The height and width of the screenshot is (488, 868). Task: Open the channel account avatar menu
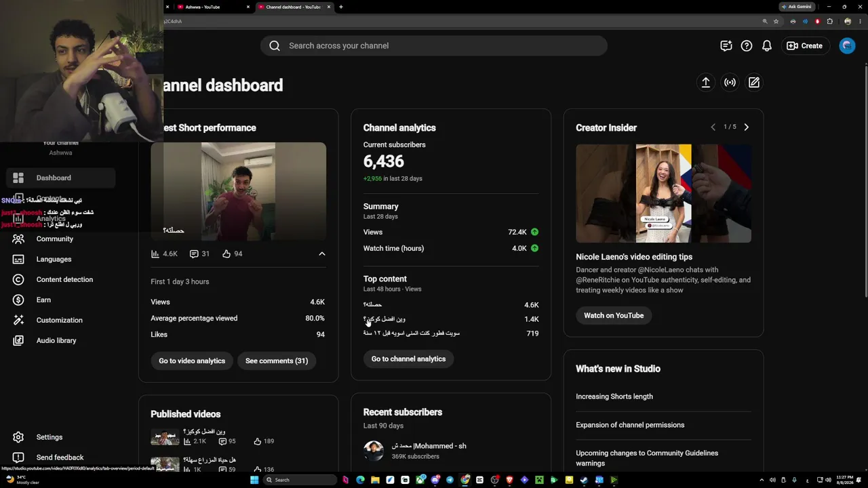point(847,45)
